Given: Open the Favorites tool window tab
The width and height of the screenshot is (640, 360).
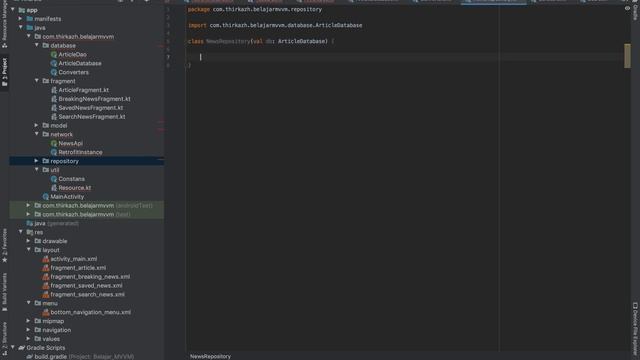Looking at the screenshot, I should click(4, 246).
